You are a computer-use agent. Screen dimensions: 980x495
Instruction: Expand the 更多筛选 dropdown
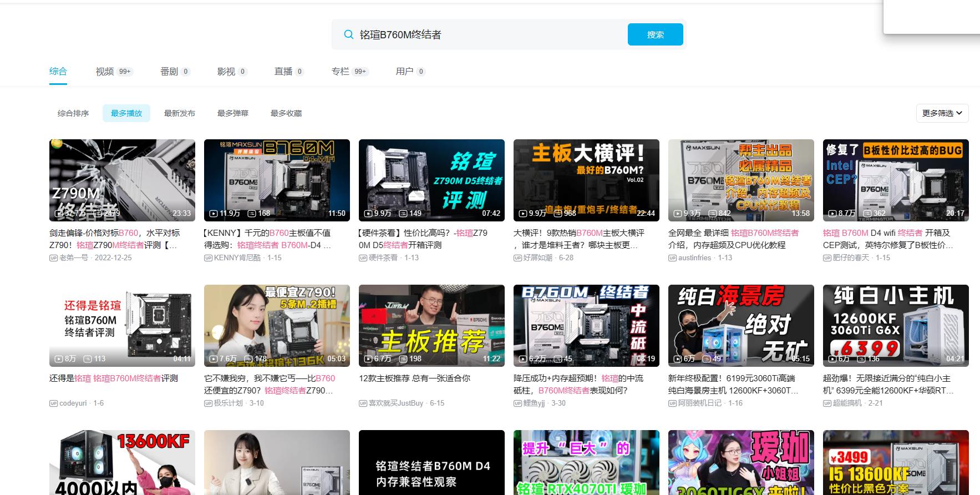coord(942,113)
